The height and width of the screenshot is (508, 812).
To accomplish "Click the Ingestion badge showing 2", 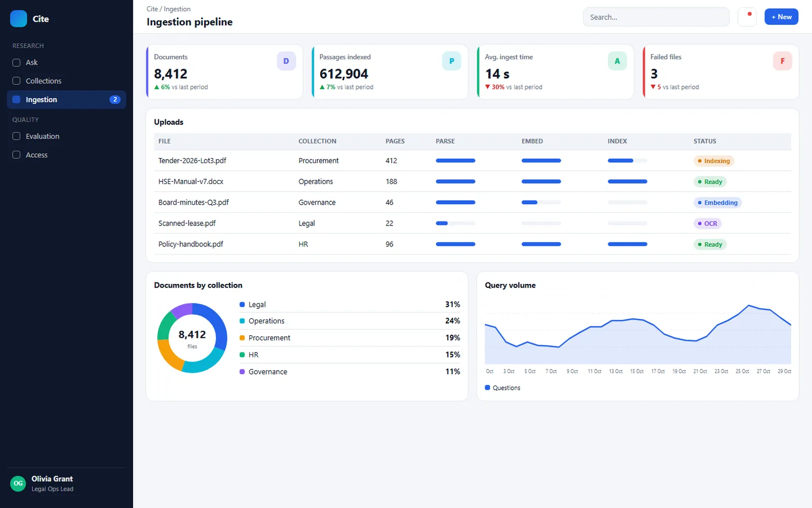I will [115, 100].
